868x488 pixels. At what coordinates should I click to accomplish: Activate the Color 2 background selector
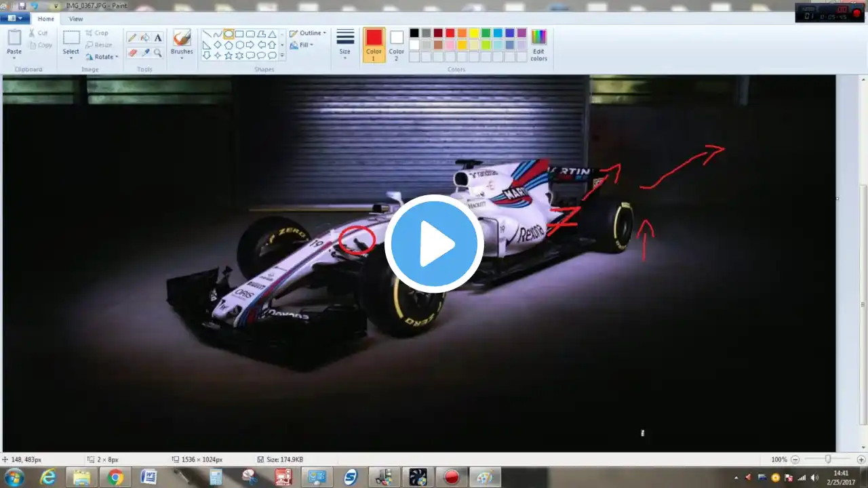tap(397, 45)
